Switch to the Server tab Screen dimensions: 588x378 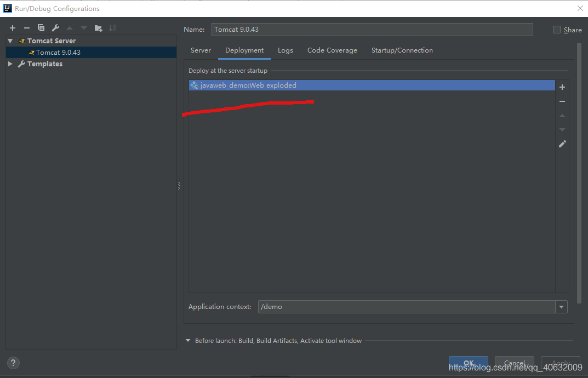[201, 50]
